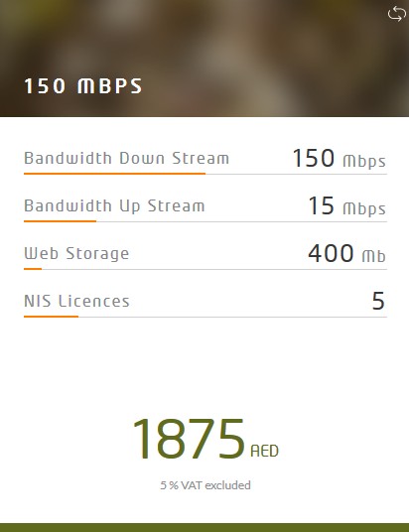409x532 pixels.
Task: Click the Bandwidth Up Stream orange progress bar
Action: [61, 221]
